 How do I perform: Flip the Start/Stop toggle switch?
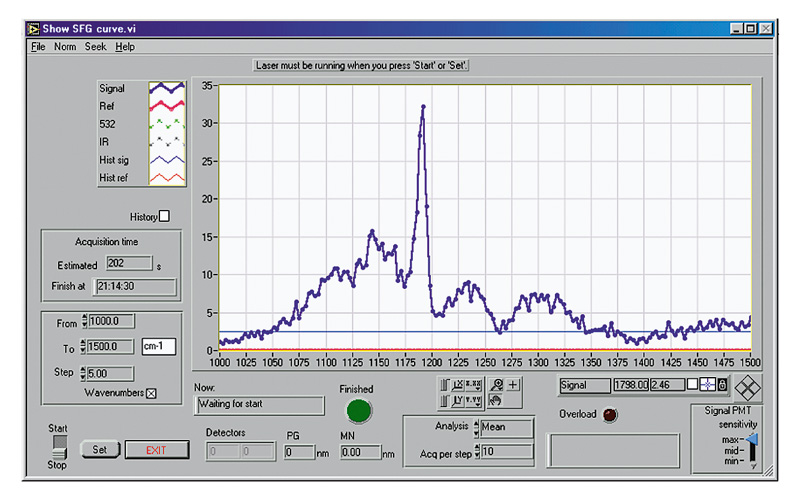pyautogui.click(x=59, y=448)
